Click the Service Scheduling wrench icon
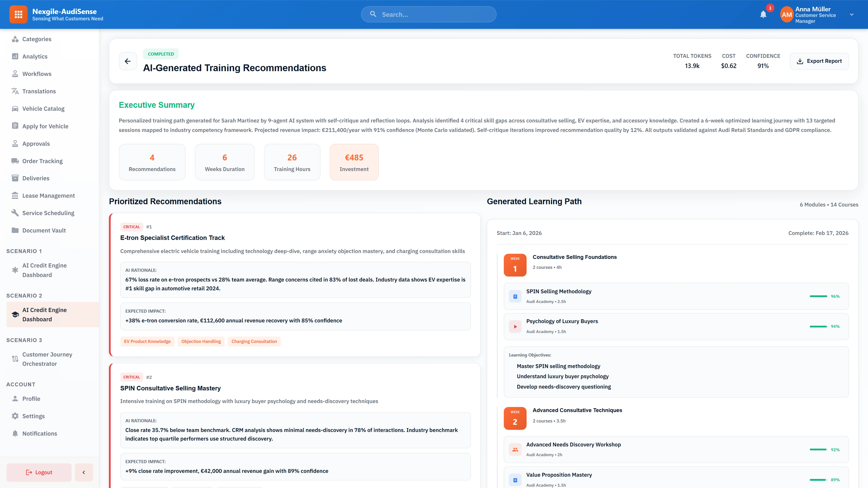Screen dimensions: 868x488 [x=15, y=213]
